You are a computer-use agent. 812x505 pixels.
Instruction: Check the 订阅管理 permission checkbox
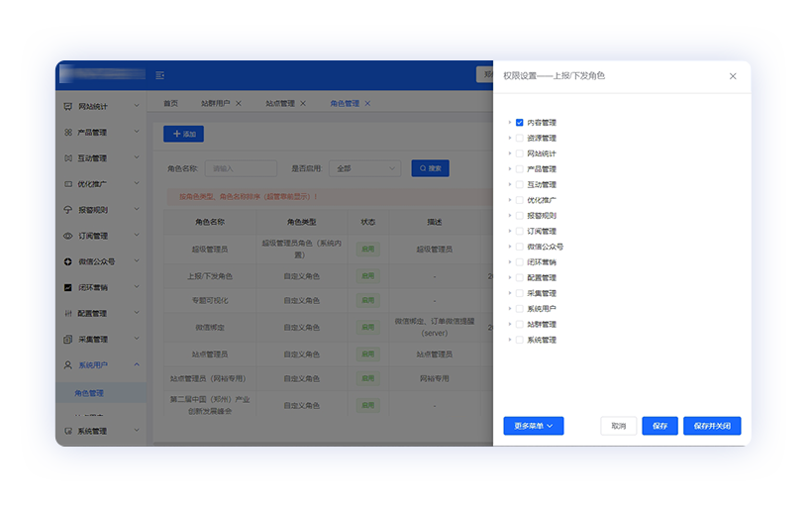[x=520, y=231]
